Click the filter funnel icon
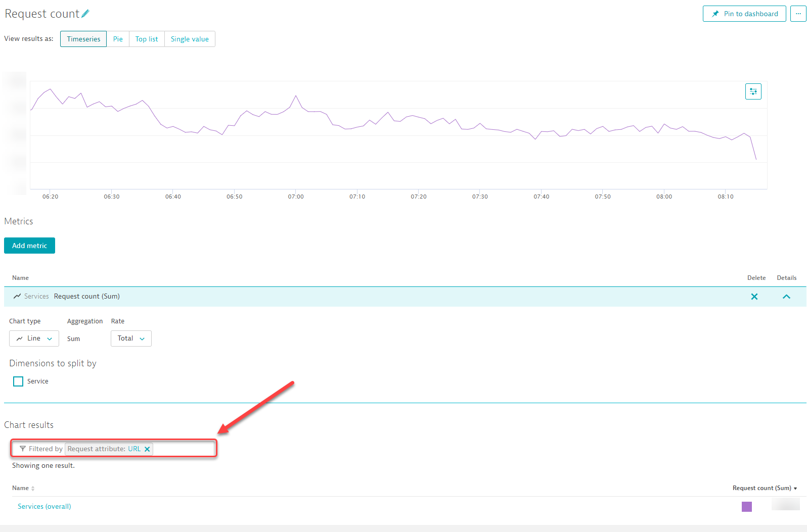The width and height of the screenshot is (807, 532). click(23, 449)
